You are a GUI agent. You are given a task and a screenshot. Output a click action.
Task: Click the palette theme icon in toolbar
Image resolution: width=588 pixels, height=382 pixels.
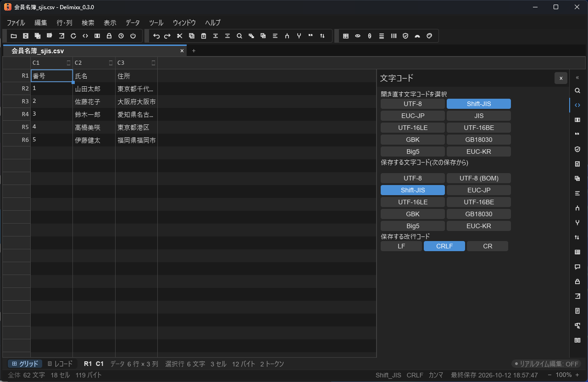pyautogui.click(x=429, y=36)
